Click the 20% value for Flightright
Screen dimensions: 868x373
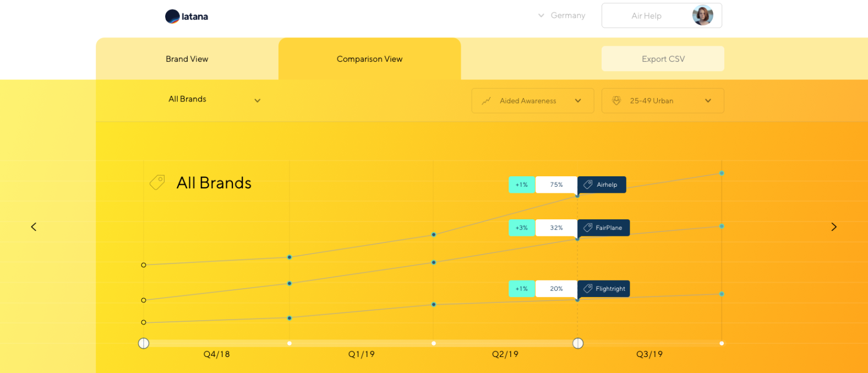(556, 289)
